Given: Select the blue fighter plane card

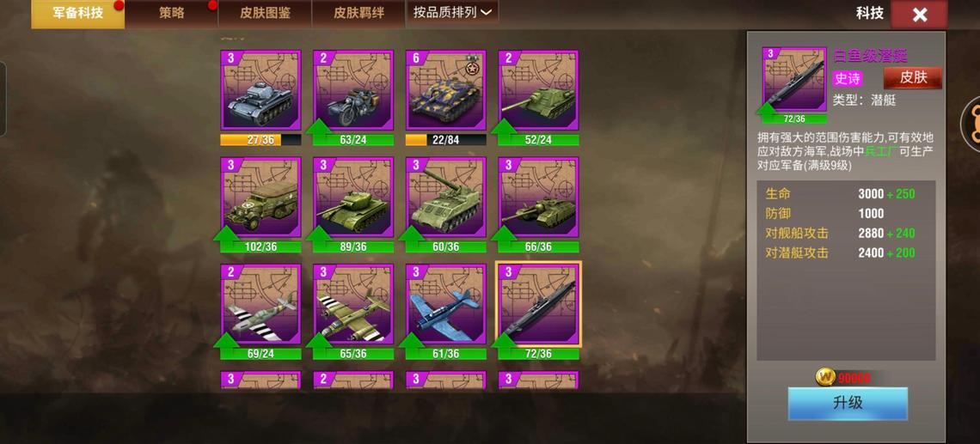Looking at the screenshot, I should 445,304.
